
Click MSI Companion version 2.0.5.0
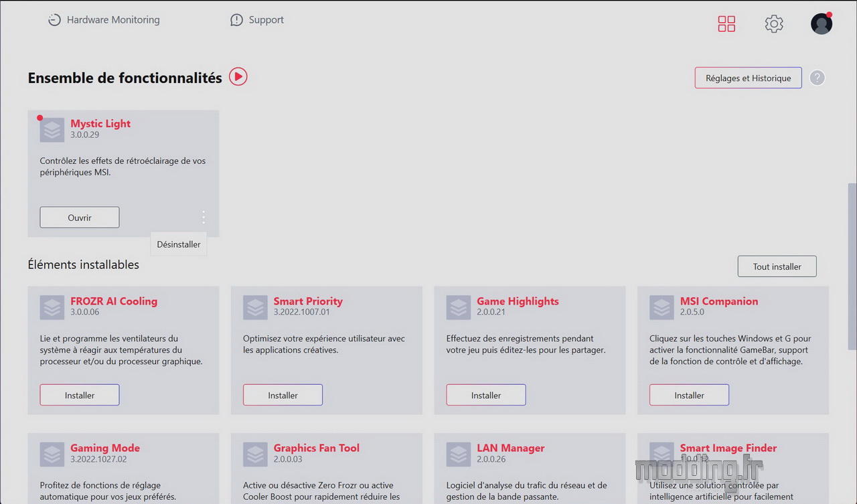[692, 312]
